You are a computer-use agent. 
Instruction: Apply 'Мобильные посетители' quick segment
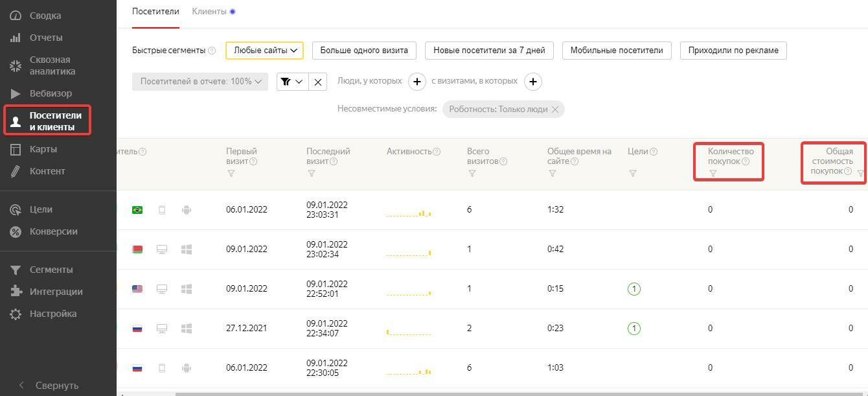coord(616,51)
